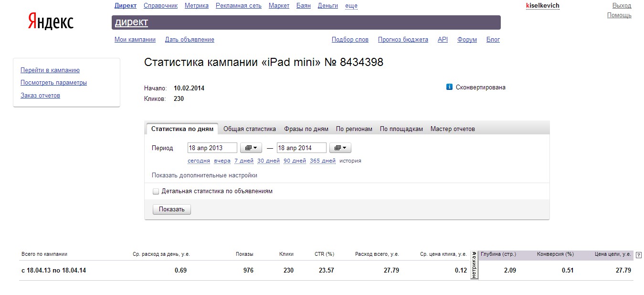644x295 pixels.
Task: Visit the Форум link
Action: click(467, 40)
